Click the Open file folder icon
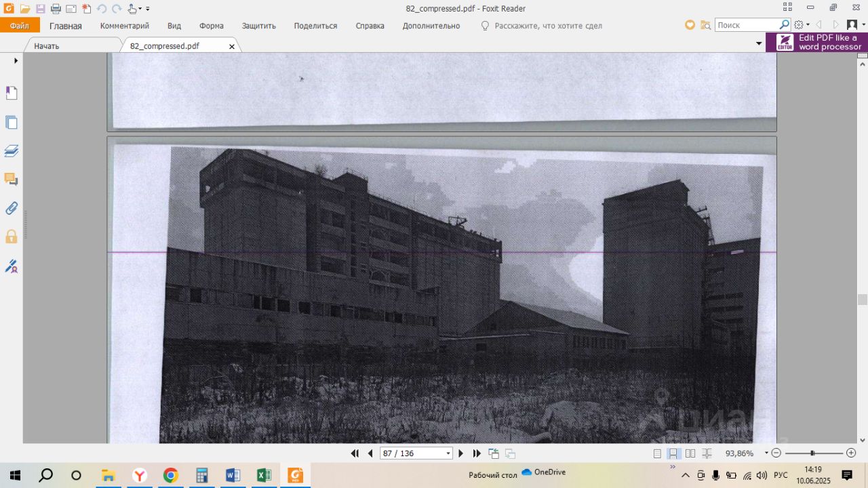 [x=25, y=9]
